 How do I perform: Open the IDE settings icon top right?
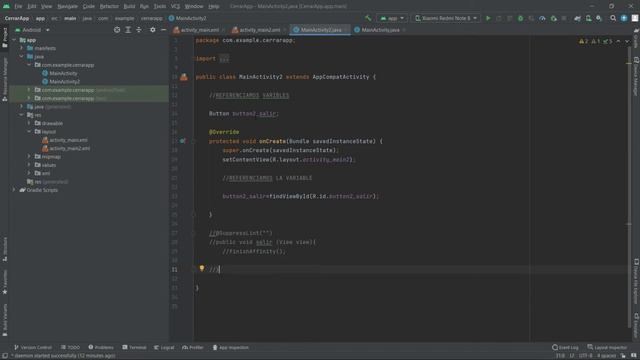click(624, 18)
